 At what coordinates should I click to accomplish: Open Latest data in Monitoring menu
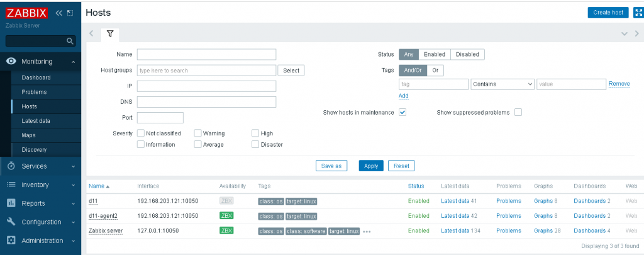tap(36, 121)
